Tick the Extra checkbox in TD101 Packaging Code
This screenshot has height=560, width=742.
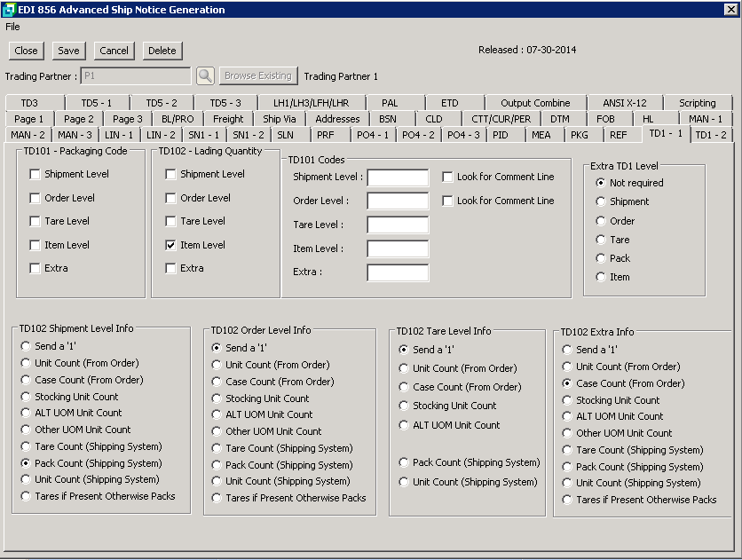coord(36,268)
